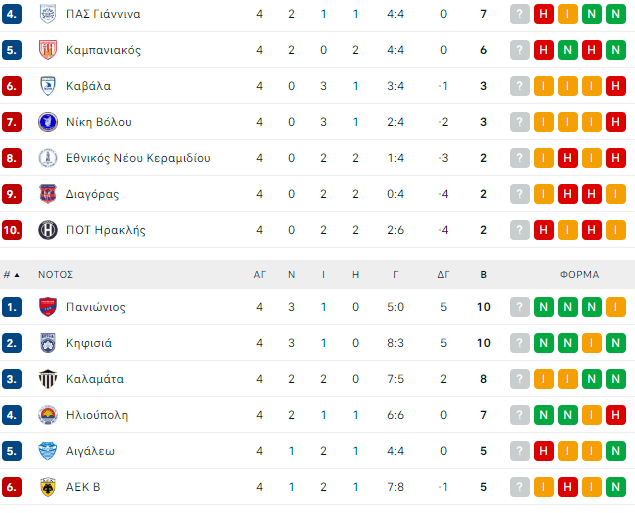Click the Καμπανιακός shield icon

[x=47, y=50]
